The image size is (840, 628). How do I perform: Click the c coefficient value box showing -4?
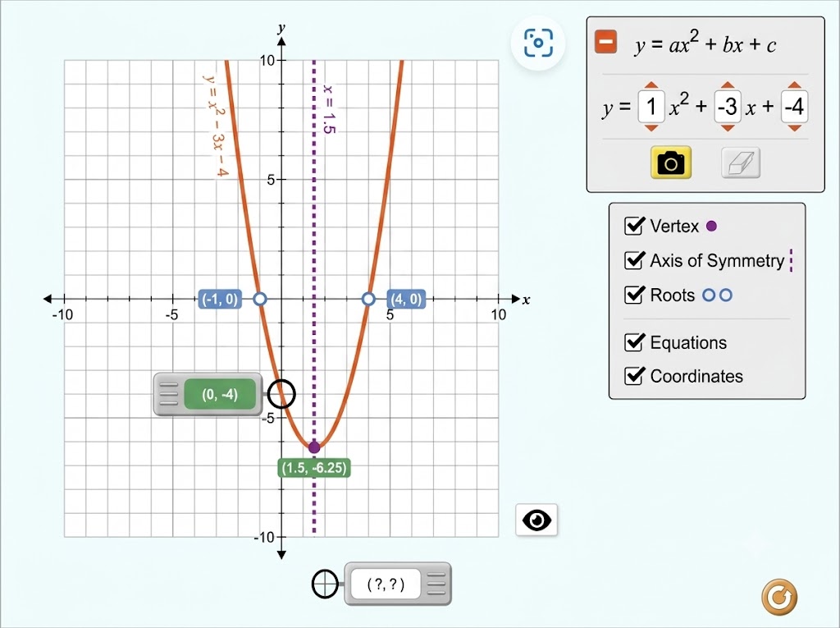794,107
